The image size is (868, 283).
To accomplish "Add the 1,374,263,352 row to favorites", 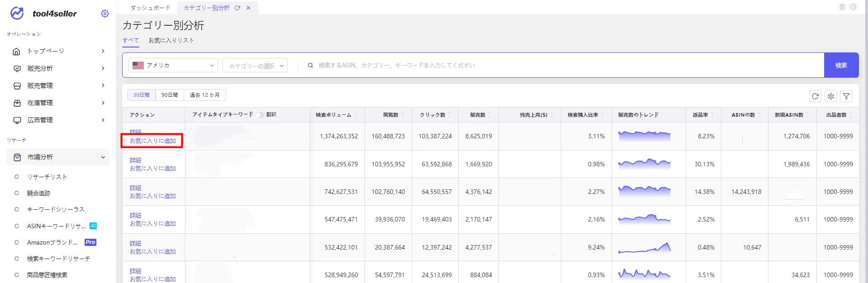I will pos(153,141).
